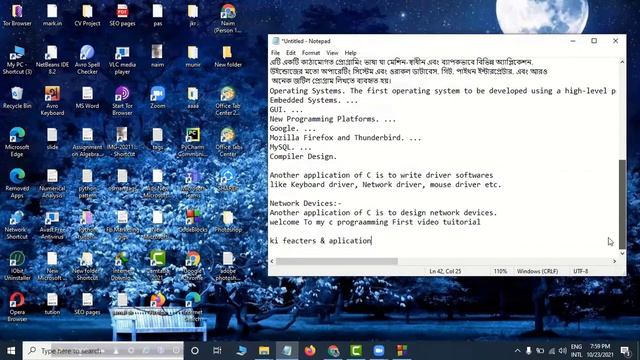Open the New folder desktop icon
Screen dimensions: 640x360
tap(228, 56)
